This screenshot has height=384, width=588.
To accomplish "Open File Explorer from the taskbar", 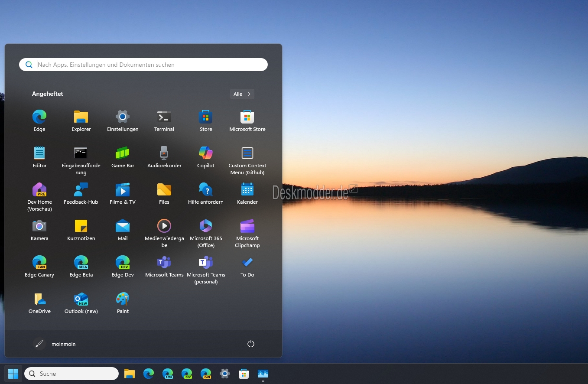I will [130, 374].
